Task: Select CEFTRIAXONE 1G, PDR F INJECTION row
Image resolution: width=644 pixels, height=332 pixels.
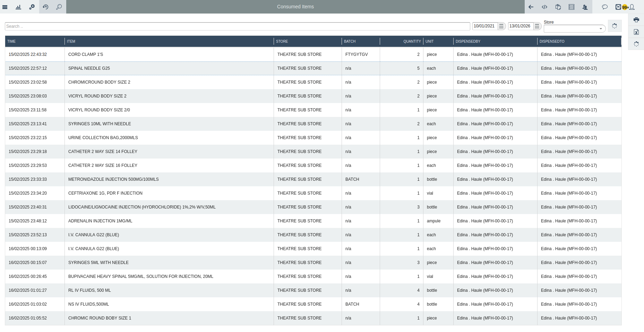Action: pyautogui.click(x=313, y=193)
